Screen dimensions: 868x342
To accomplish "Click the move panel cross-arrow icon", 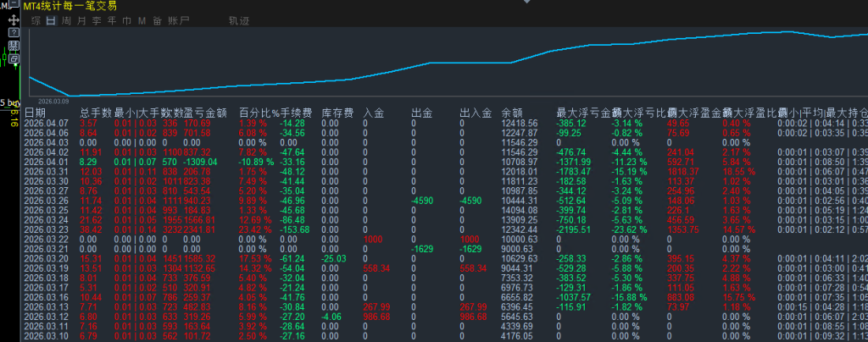I will pos(14,19).
